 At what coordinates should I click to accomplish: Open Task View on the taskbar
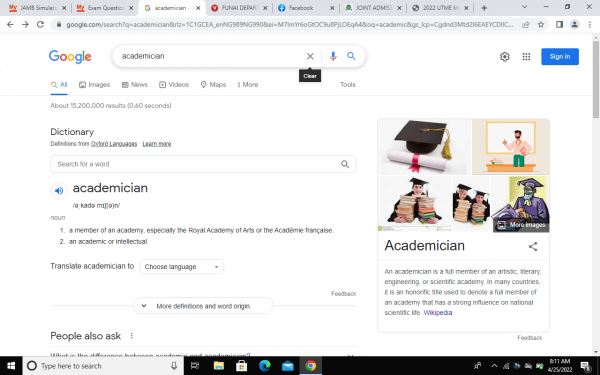195,366
